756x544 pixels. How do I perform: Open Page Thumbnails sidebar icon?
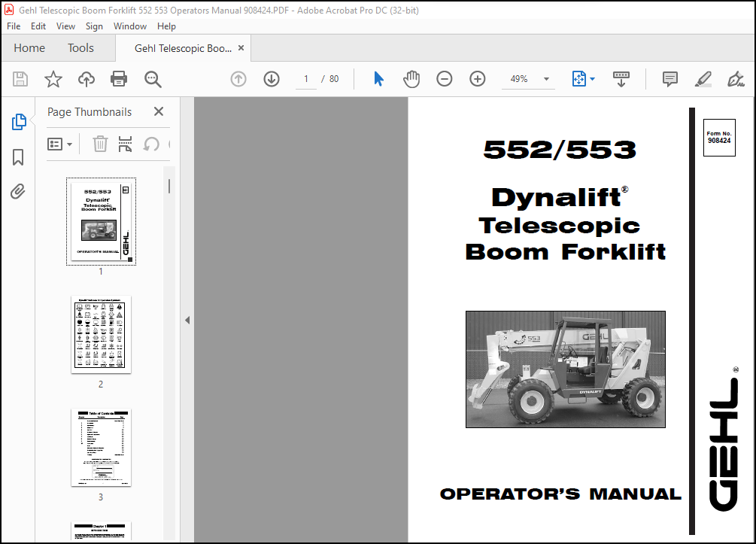click(x=18, y=122)
